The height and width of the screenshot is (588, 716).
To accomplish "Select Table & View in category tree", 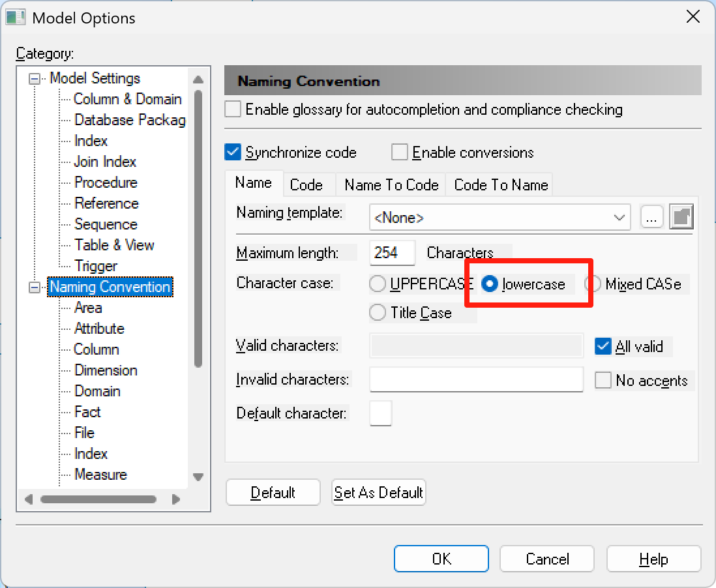I will tap(114, 245).
